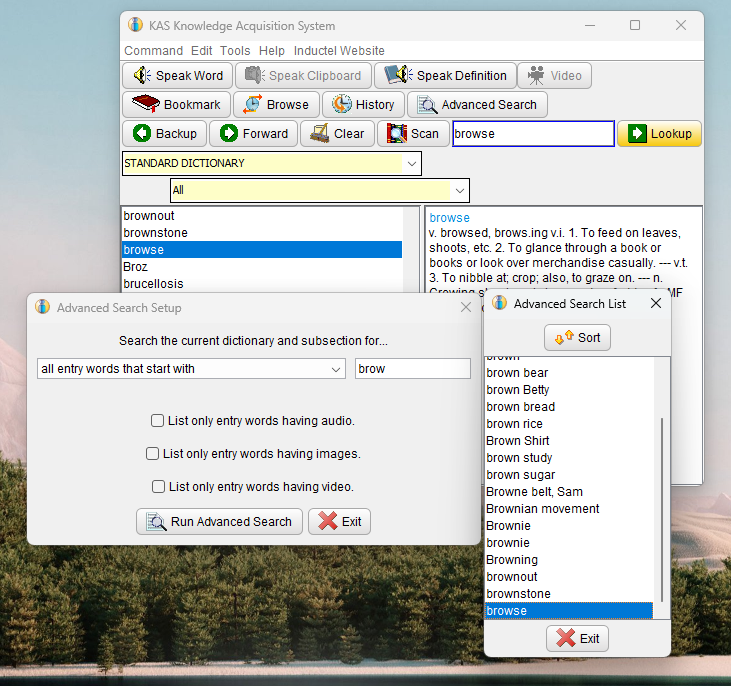Click the Clear broom icon
The image size is (731, 686).
[320, 133]
